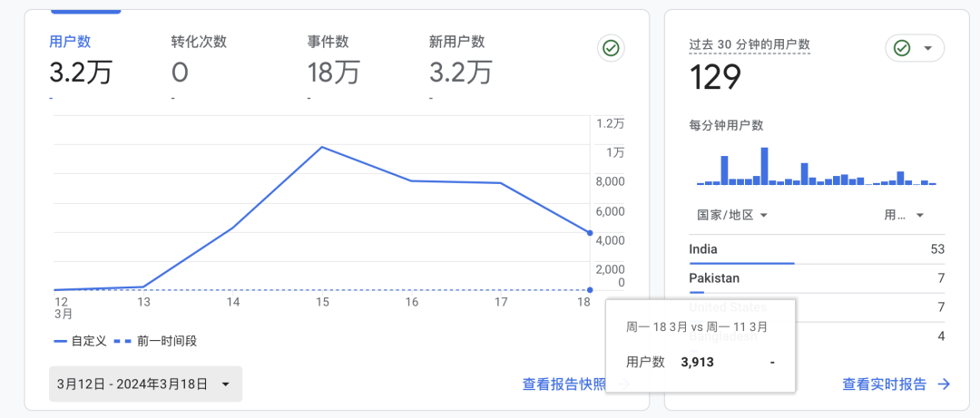980x418 pixels.
Task: Click the 18万 value under 事件数
Action: pos(333,73)
